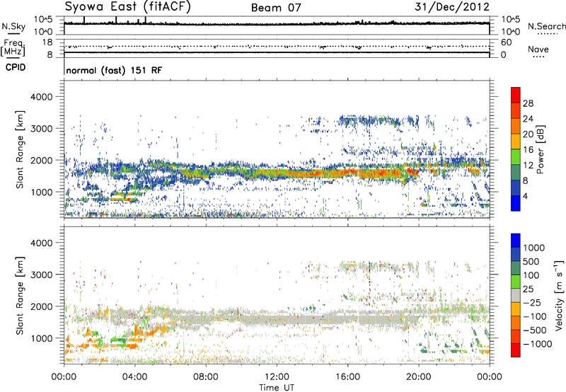Click the 'Slant Range [km]' label of velocity panel
Image resolution: width=566 pixels, height=392 pixels.
[20, 296]
